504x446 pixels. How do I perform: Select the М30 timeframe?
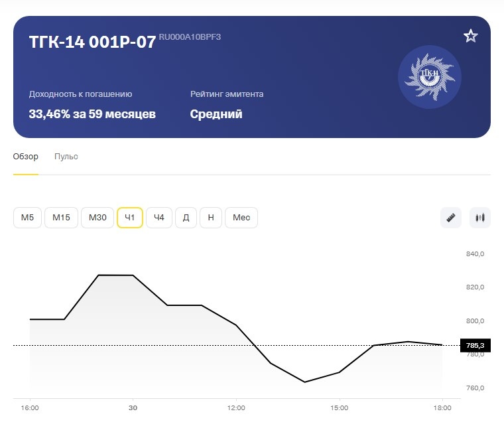coord(97,218)
